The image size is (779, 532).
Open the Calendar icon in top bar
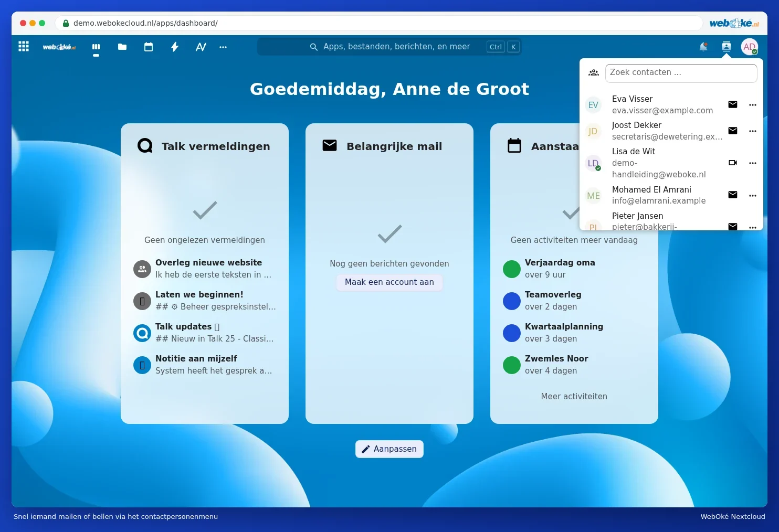click(149, 47)
